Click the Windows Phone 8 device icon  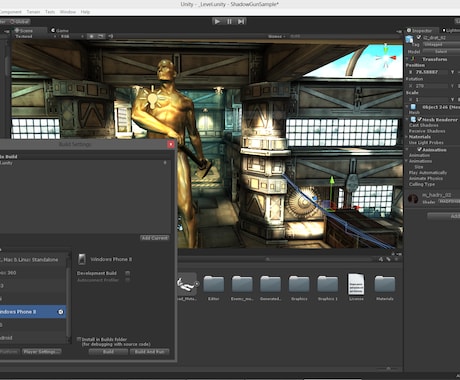click(x=82, y=259)
